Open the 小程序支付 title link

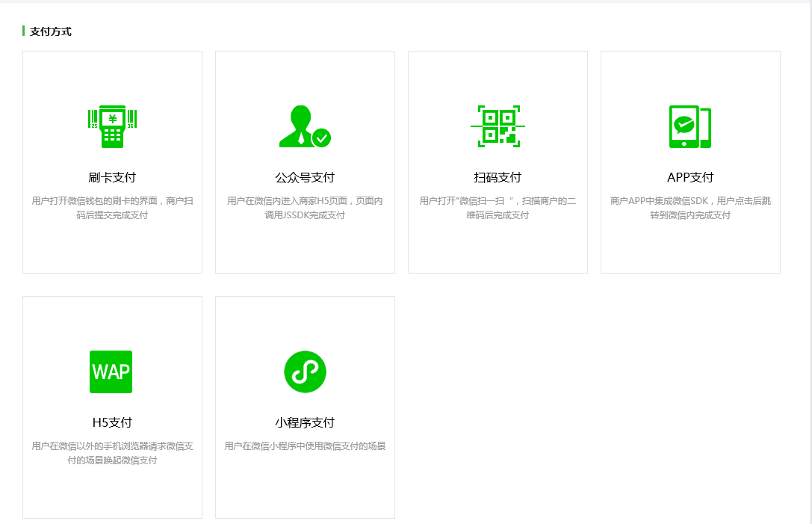tap(305, 422)
